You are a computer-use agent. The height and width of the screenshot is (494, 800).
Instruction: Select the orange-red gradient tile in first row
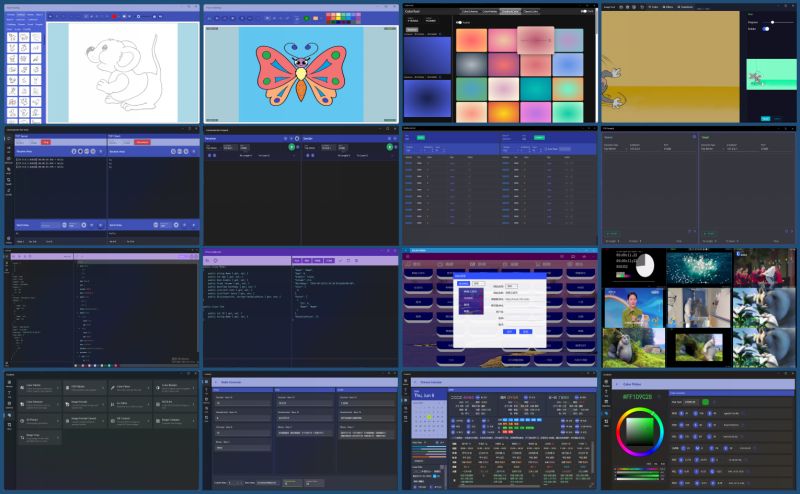[471, 40]
